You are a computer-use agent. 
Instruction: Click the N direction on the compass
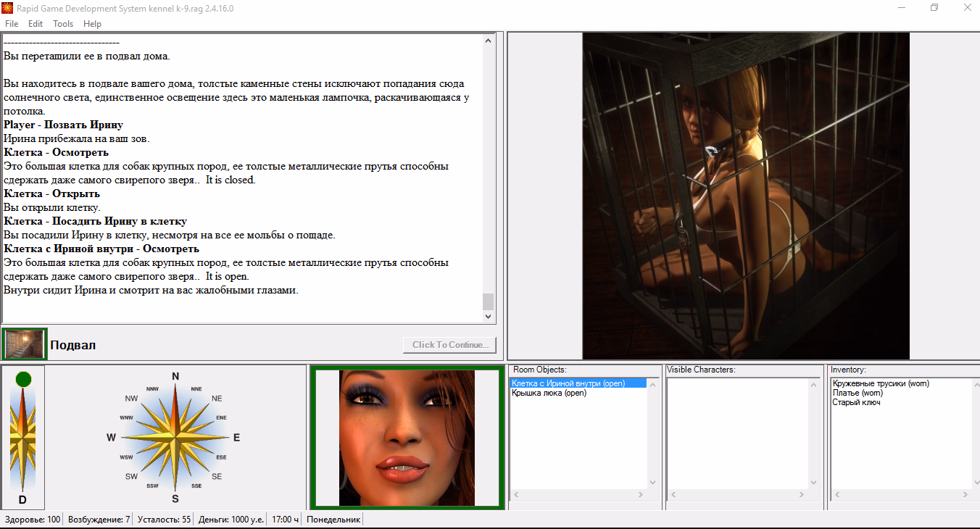click(175, 376)
